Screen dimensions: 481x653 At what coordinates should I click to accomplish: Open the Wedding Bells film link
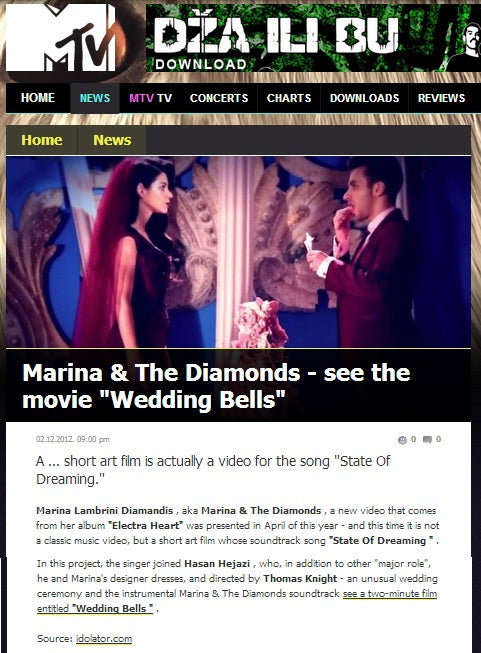click(x=237, y=601)
